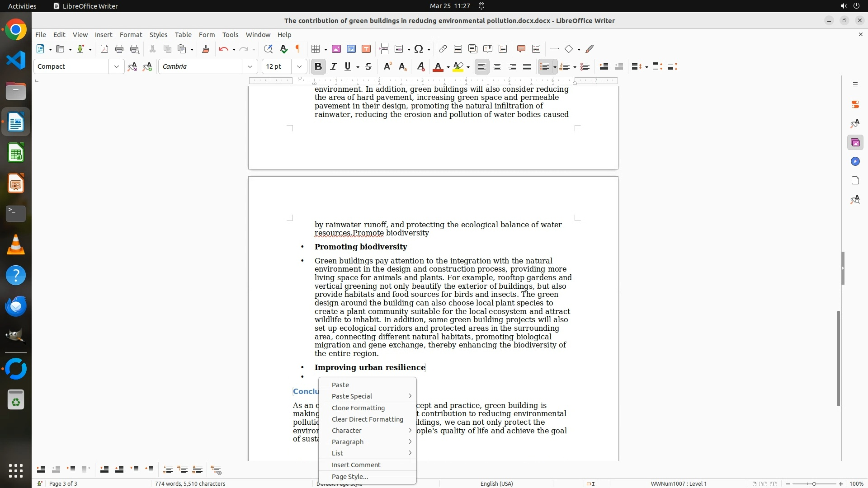The height and width of the screenshot is (488, 868).
Task: Click the zoom slider in status bar
Action: point(814,484)
